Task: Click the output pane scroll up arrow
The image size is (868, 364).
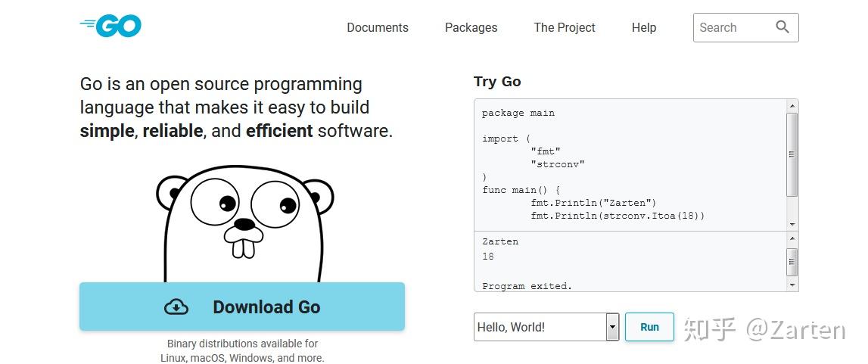Action: coord(792,238)
